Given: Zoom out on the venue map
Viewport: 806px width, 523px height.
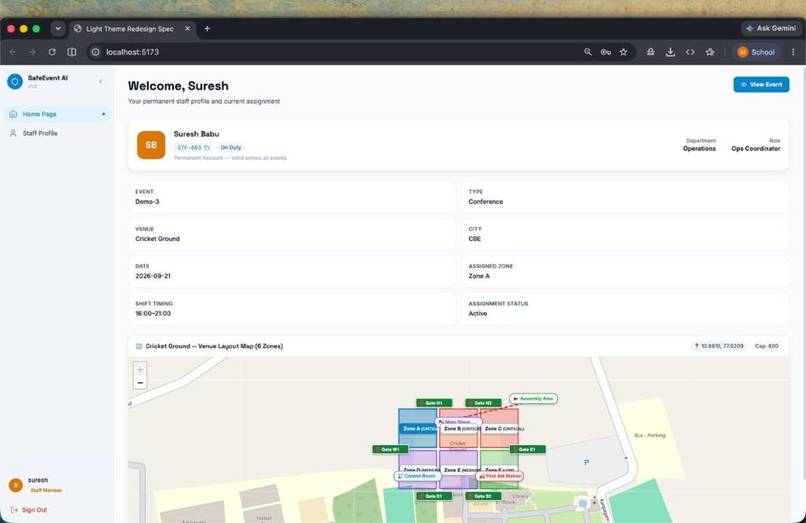Looking at the screenshot, I should point(140,383).
